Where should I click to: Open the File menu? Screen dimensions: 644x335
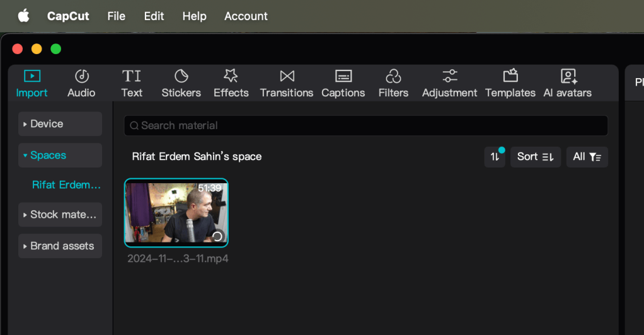pos(116,16)
